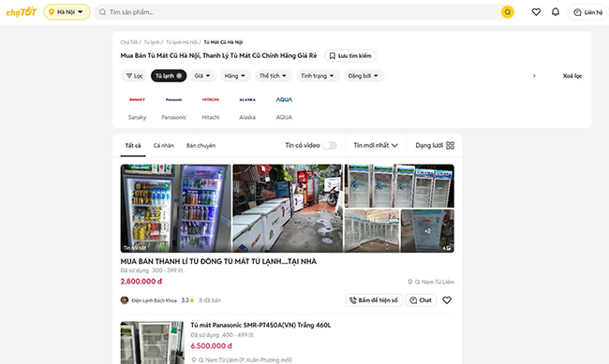
Task: Open the Tủ lạnh breadcrumb link
Action: tap(152, 42)
